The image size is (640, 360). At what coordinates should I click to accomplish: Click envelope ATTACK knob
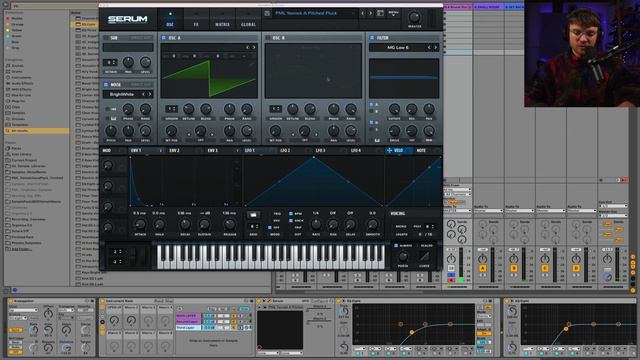click(x=140, y=224)
